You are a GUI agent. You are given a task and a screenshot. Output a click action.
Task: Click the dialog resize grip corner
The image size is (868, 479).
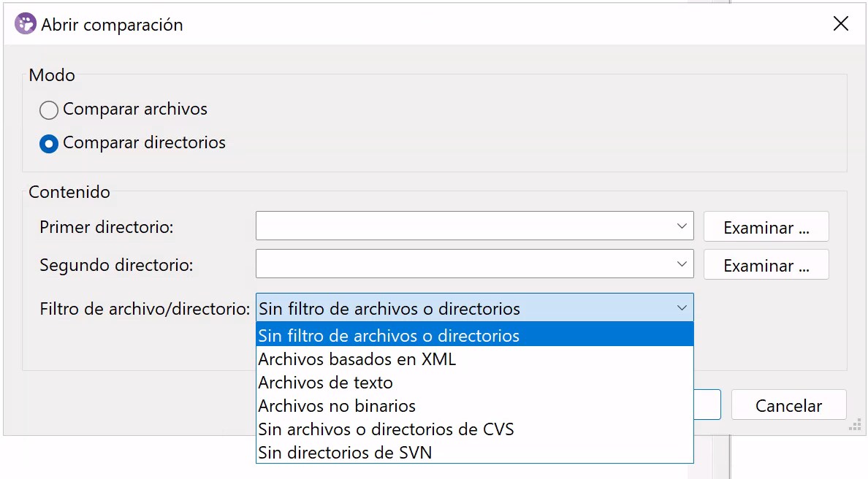pyautogui.click(x=852, y=426)
